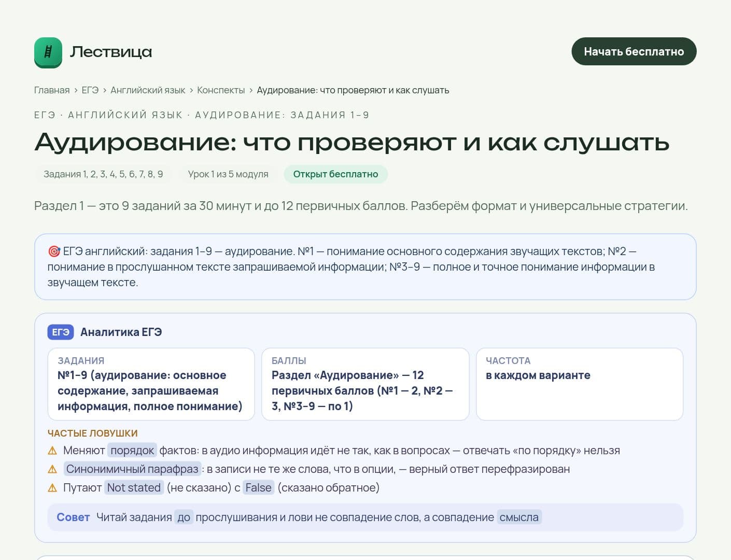731x560 pixels.
Task: Click the main title Аудирование: что проверяют
Action: click(352, 142)
